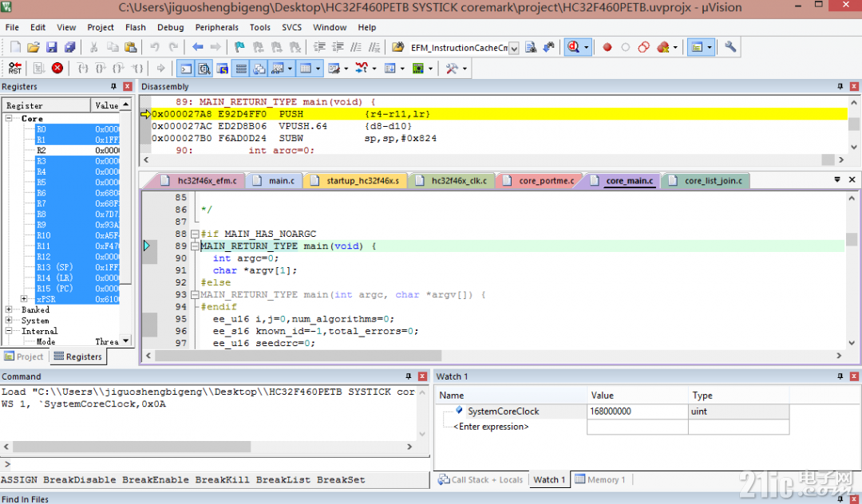Open the Logic Analyzer analysis windows icon
The height and width of the screenshot is (504, 862).
coord(362,69)
